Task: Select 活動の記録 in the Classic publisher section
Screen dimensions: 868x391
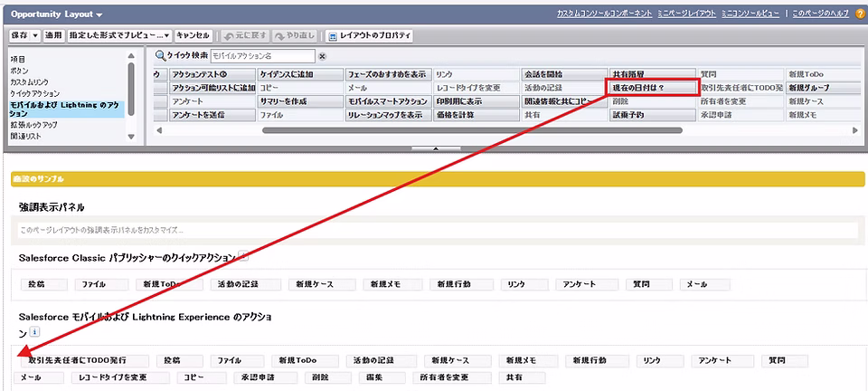Action: tap(245, 284)
